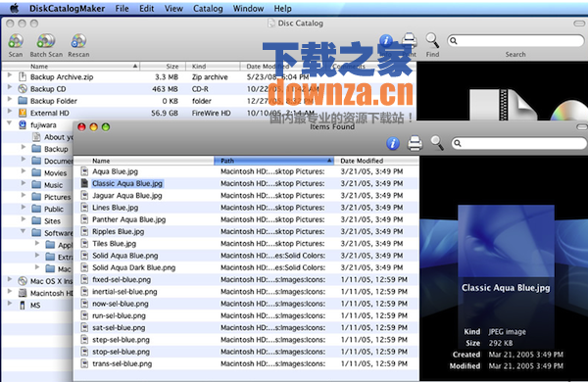Sort Disc Catalog by Name column
Viewport: 588px width, 382px height.
click(71, 67)
